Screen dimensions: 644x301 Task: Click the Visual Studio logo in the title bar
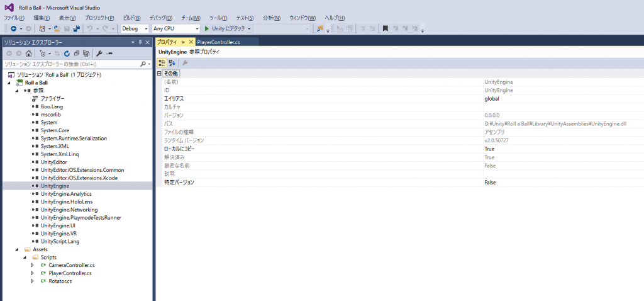tap(9, 8)
